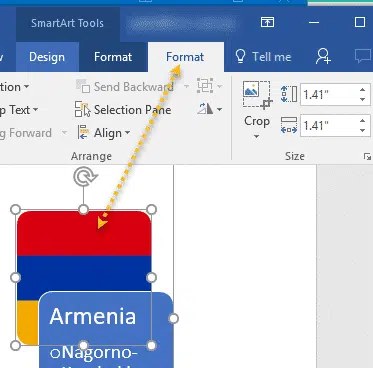The width and height of the screenshot is (373, 368).
Task: Decrease shape width with down stepper
Action: [x=363, y=130]
